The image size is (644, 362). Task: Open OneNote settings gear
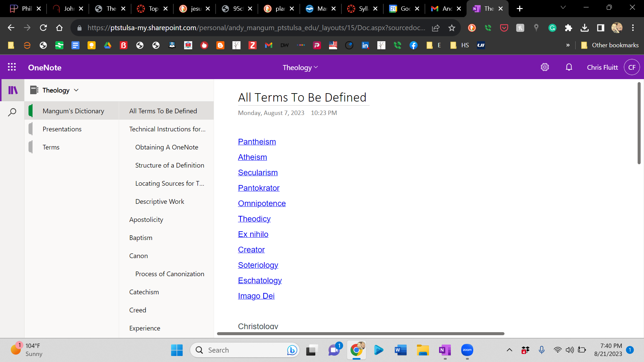pyautogui.click(x=545, y=67)
